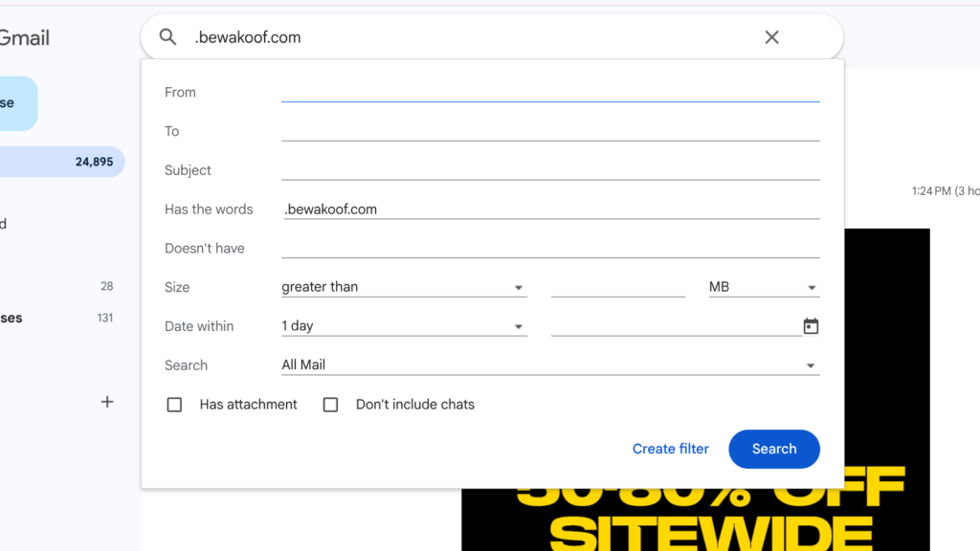Enable the 'Has attachment' checkbox
Screen dimensions: 980x551
pyautogui.click(x=174, y=405)
